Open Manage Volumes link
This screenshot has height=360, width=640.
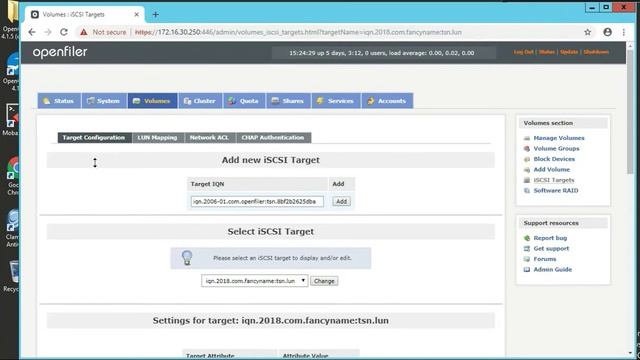pos(559,138)
